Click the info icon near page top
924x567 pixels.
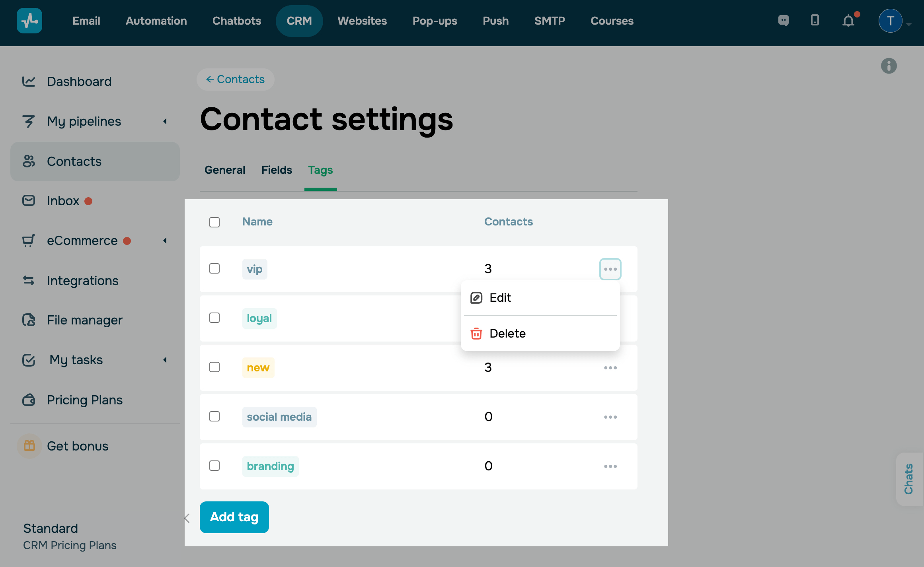pos(889,66)
